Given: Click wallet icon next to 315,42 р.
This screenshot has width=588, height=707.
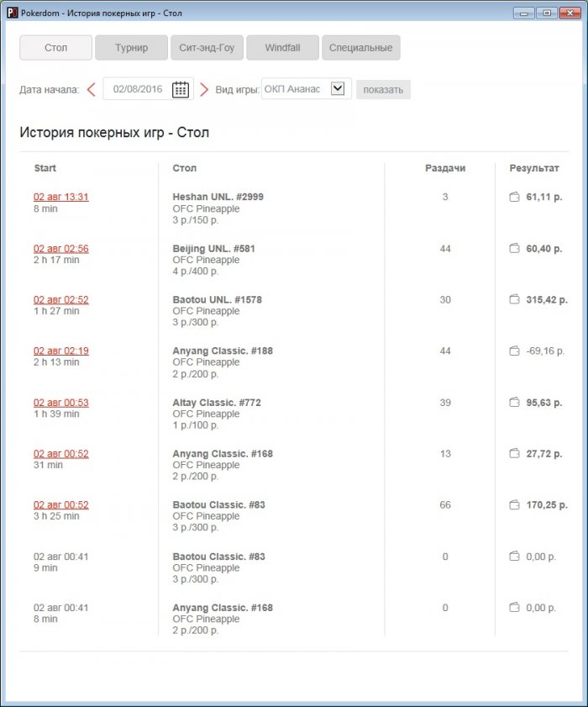Looking at the screenshot, I should coord(514,300).
